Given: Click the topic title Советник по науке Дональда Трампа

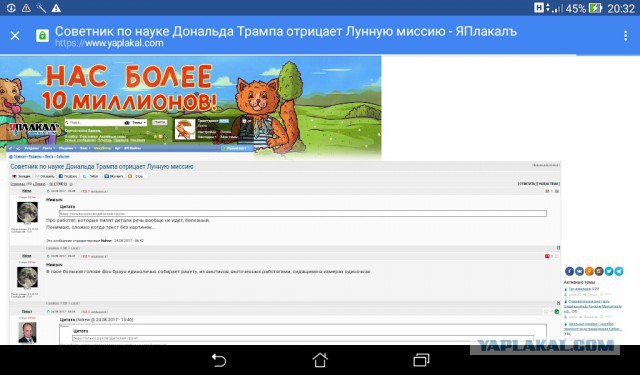Looking at the screenshot, I should pyautogui.click(x=102, y=166).
